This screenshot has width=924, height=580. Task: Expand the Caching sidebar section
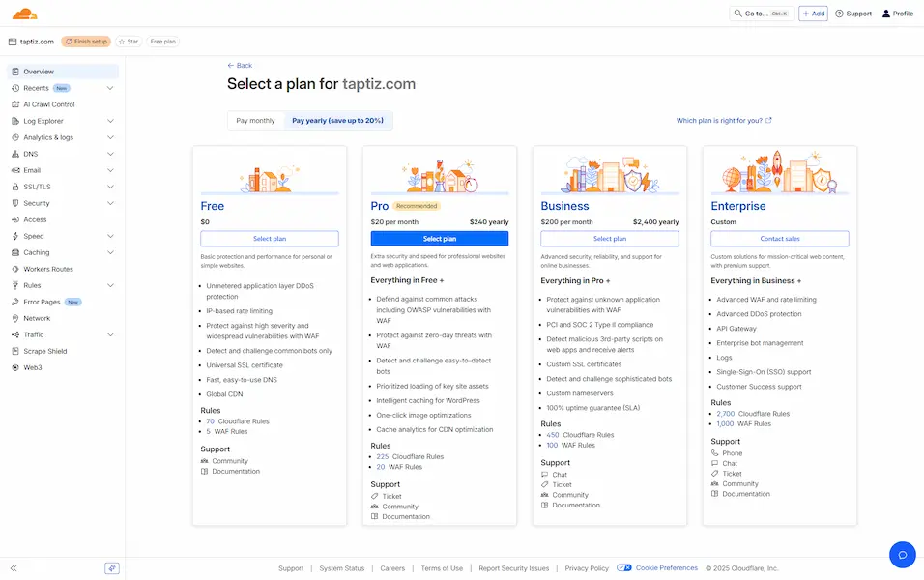110,252
